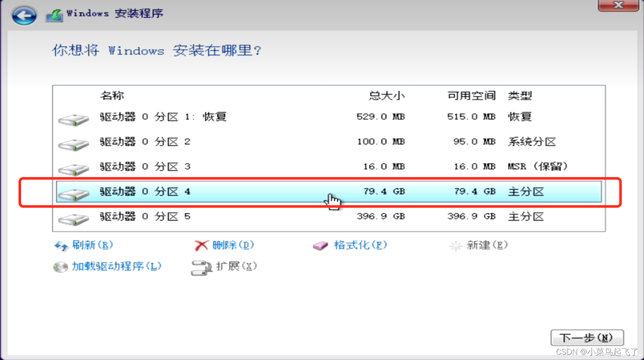Click the pink eraser format icon
The image size is (644, 360).
click(x=320, y=245)
